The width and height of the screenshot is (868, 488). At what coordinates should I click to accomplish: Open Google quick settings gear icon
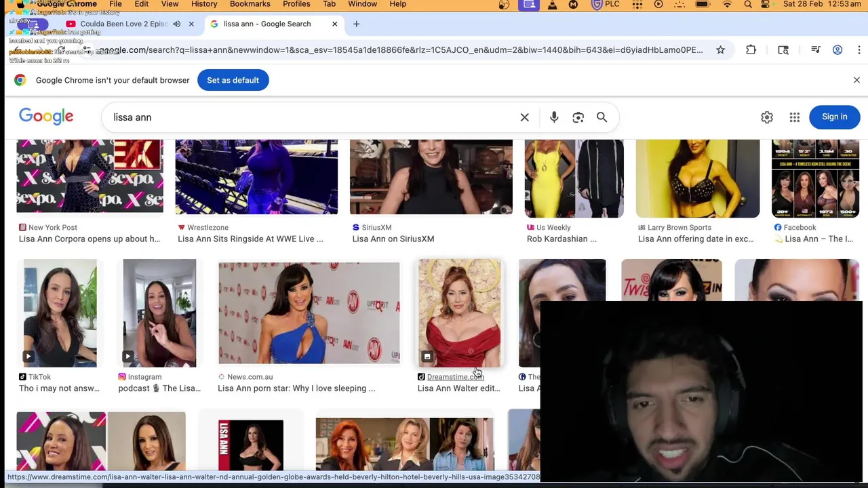767,117
